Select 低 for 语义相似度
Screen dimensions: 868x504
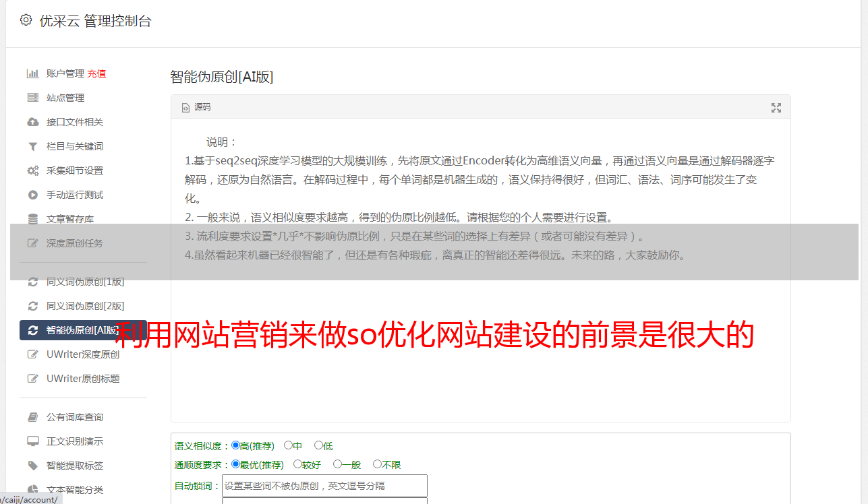tap(318, 445)
